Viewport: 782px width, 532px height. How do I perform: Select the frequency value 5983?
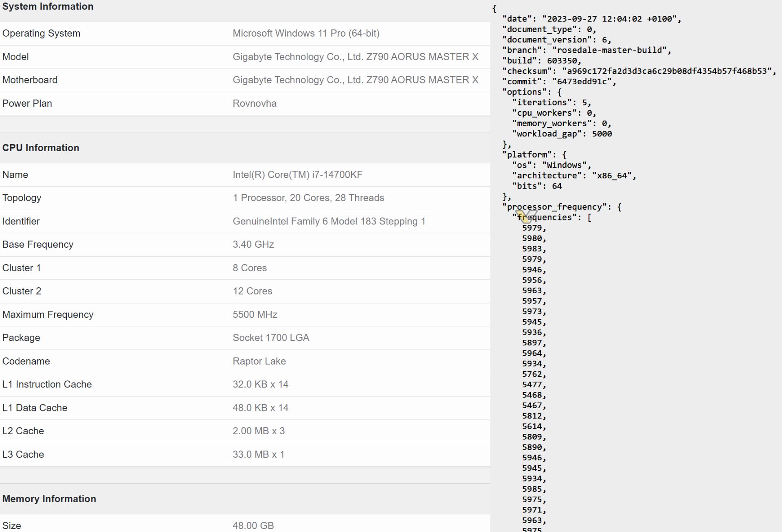tap(532, 249)
